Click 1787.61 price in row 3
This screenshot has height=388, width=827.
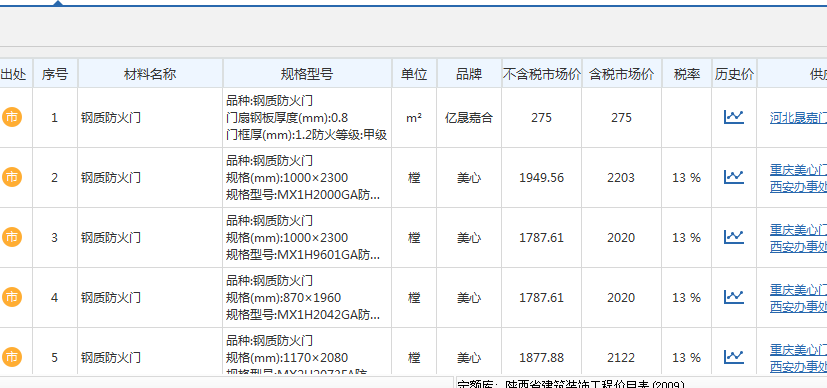542,238
